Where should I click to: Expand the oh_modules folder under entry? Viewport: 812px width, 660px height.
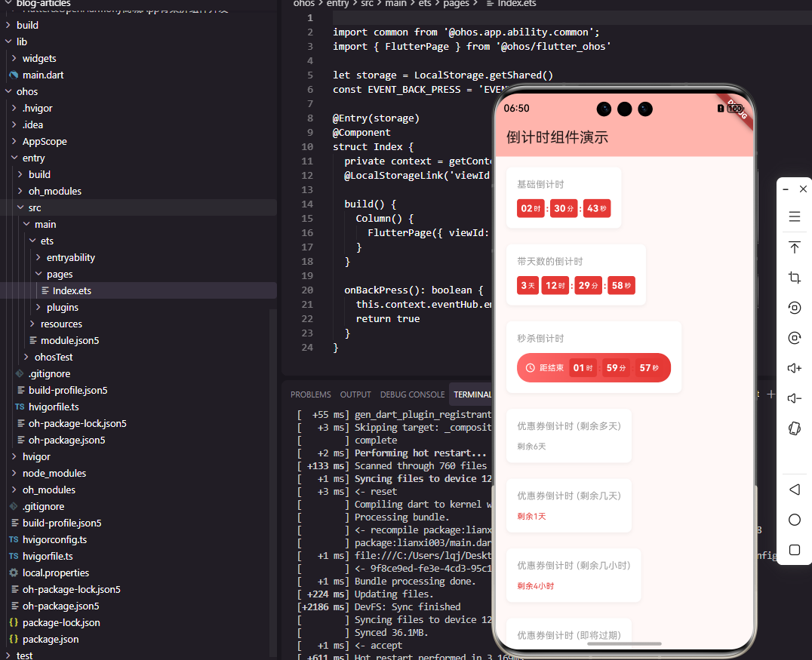20,191
